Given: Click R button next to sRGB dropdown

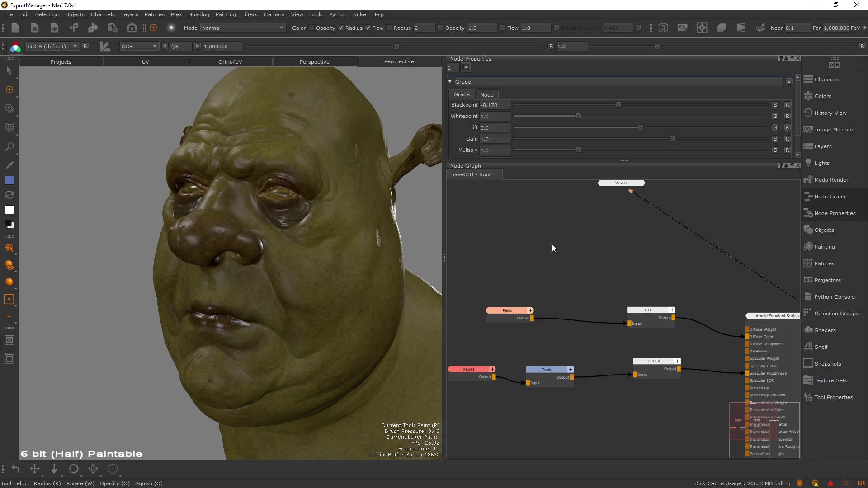Looking at the screenshot, I should (85, 46).
